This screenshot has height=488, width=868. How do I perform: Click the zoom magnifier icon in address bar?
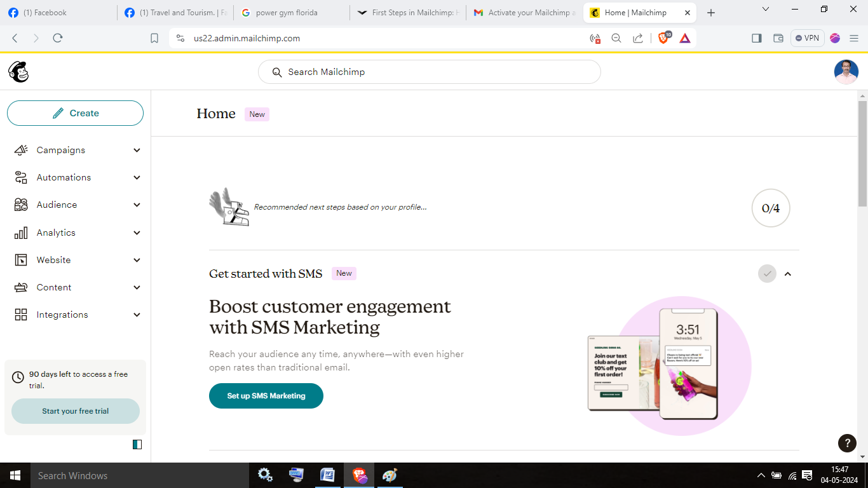click(616, 38)
